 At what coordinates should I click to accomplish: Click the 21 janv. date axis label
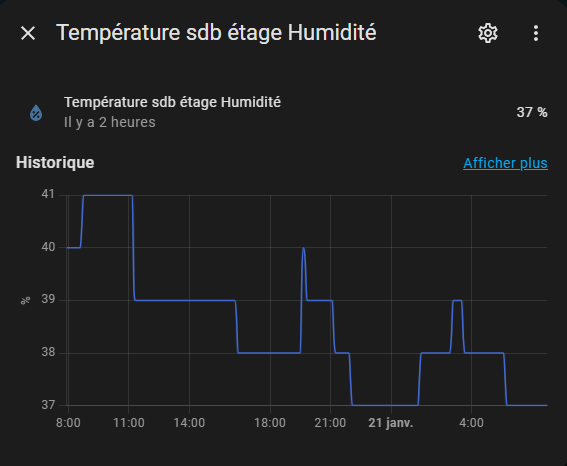click(391, 423)
